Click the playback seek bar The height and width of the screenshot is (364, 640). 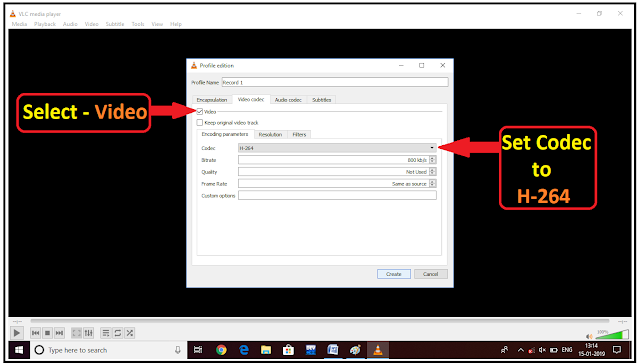click(320, 321)
